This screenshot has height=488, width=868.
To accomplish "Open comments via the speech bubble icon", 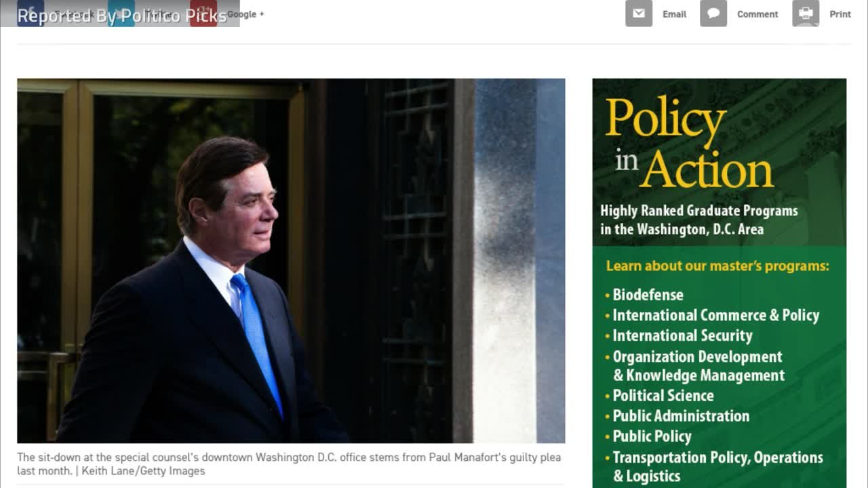I will (x=713, y=14).
